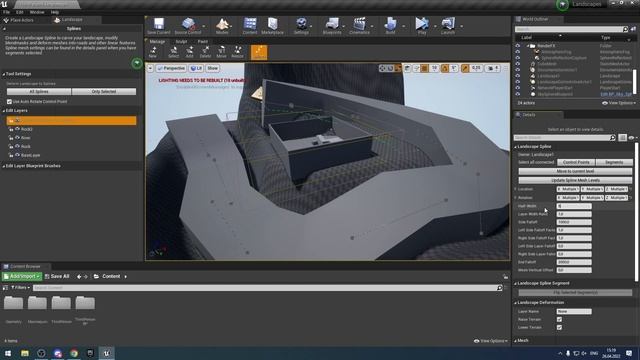Activate the highlighted Splines tool

pos(259,52)
